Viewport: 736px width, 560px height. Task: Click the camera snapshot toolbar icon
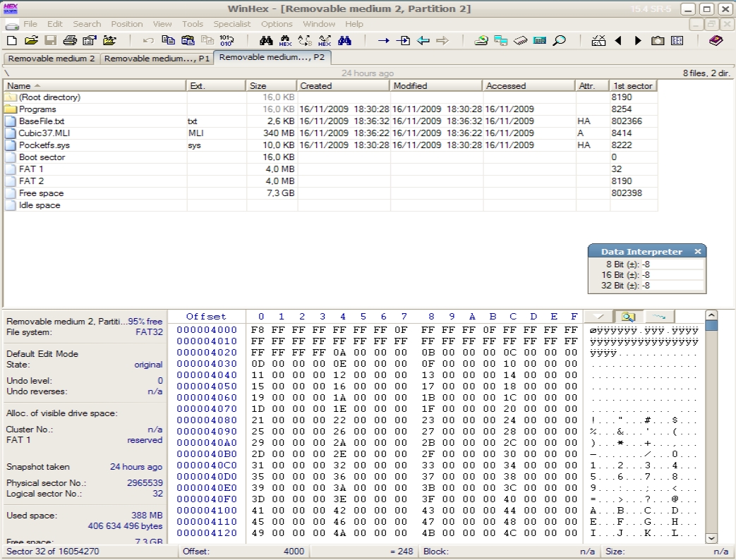[658, 41]
